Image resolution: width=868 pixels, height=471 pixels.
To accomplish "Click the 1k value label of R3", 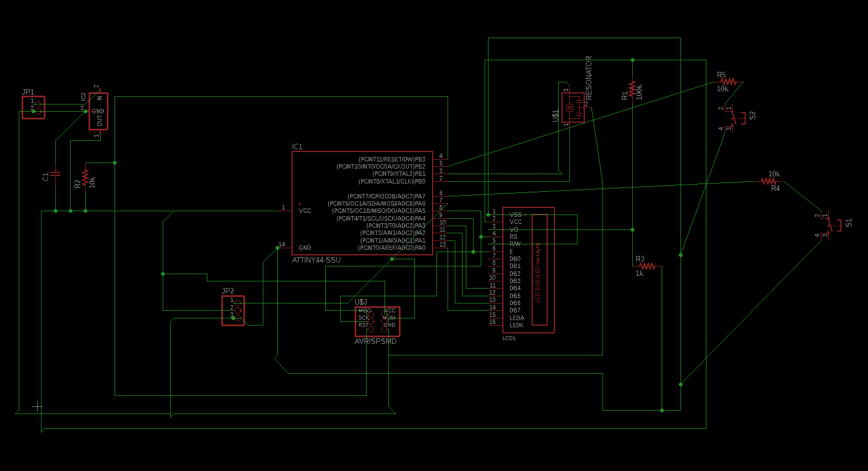I will pos(640,273).
